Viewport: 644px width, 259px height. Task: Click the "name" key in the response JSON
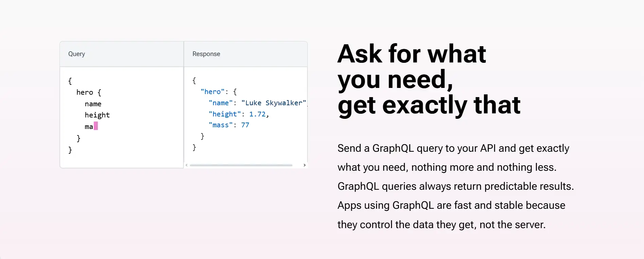click(x=220, y=103)
